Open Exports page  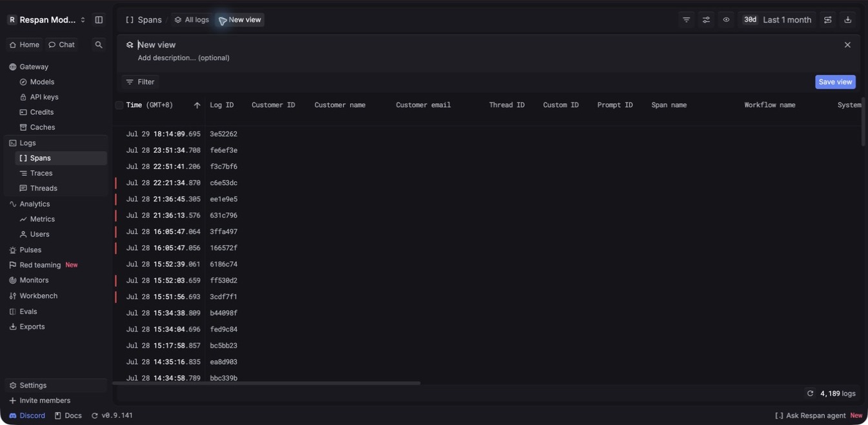32,326
